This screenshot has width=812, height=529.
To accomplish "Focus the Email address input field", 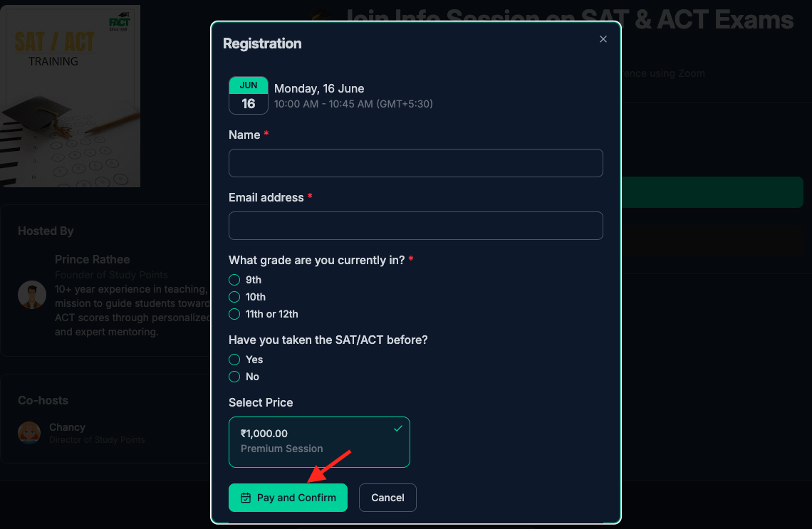I will click(x=416, y=226).
